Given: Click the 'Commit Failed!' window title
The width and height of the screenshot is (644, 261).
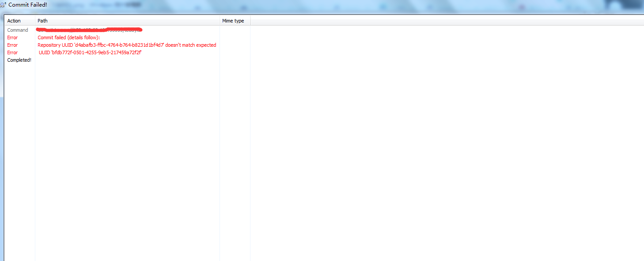Looking at the screenshot, I should pos(28,5).
